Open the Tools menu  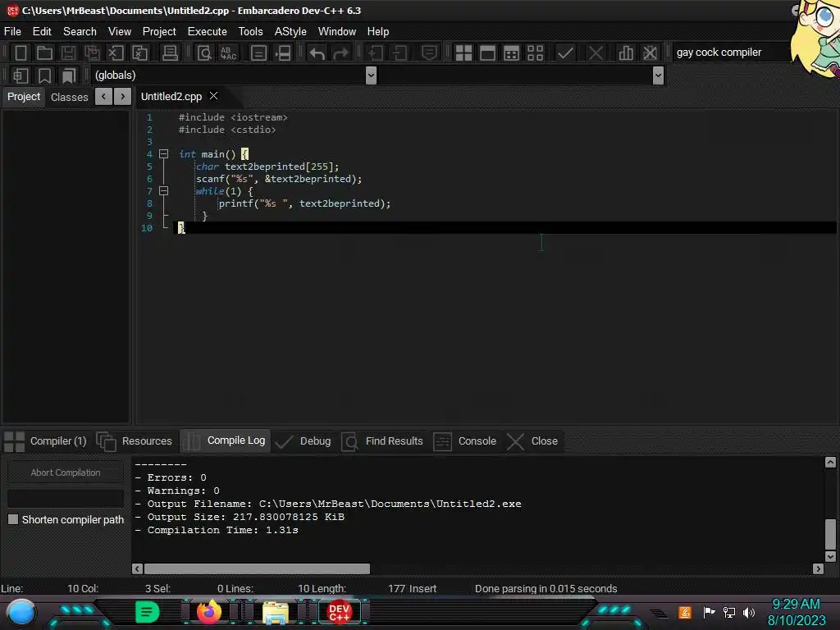coord(251,32)
